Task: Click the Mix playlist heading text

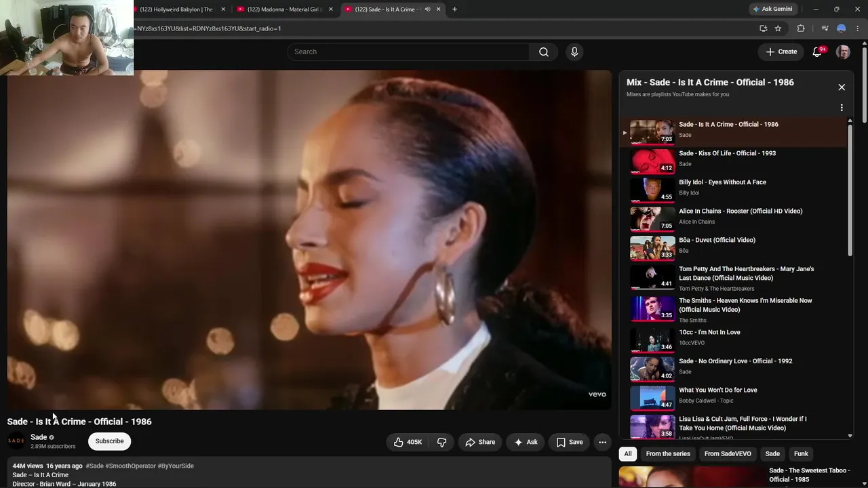Action: pos(710,83)
